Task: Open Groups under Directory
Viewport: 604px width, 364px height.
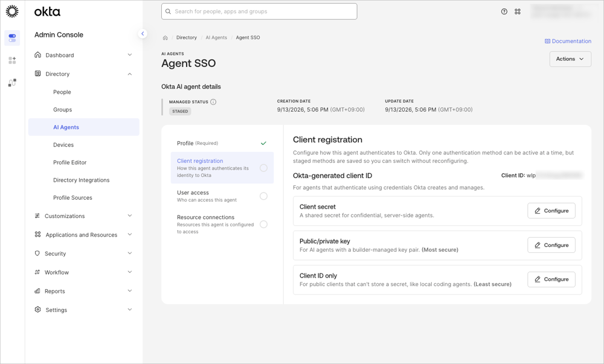Action: 62,110
